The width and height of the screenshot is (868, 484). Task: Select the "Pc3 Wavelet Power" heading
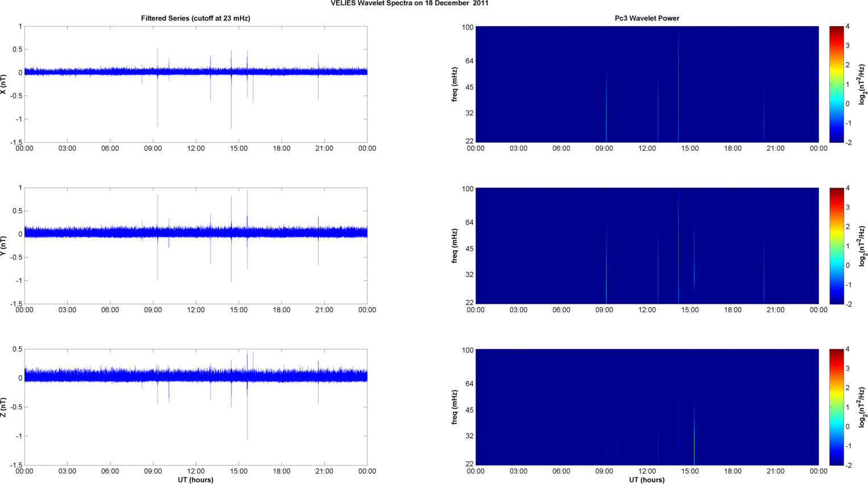coord(647,18)
